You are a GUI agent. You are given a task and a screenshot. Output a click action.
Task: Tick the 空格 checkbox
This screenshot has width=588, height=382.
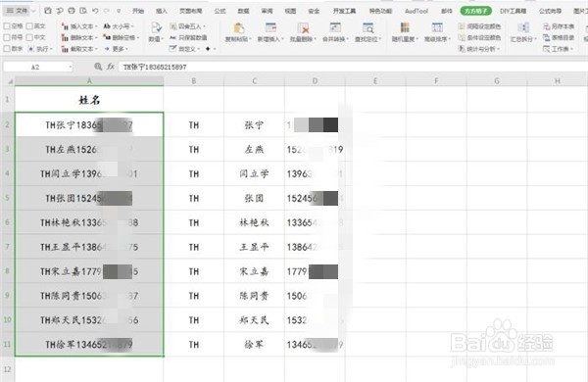7,26
